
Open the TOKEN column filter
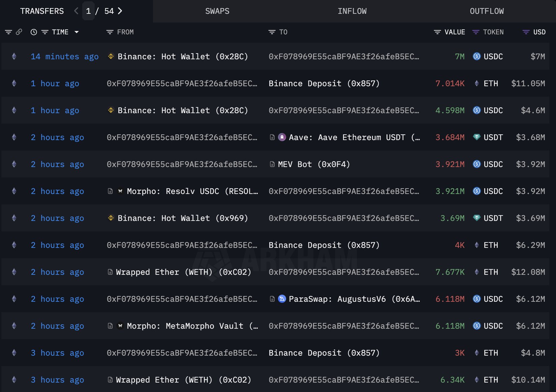(476, 32)
